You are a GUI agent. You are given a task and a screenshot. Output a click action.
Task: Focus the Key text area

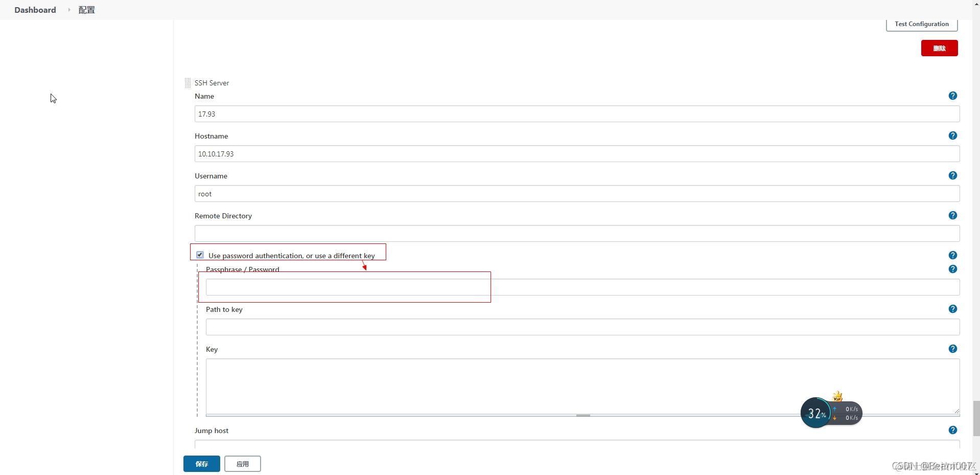(582, 386)
